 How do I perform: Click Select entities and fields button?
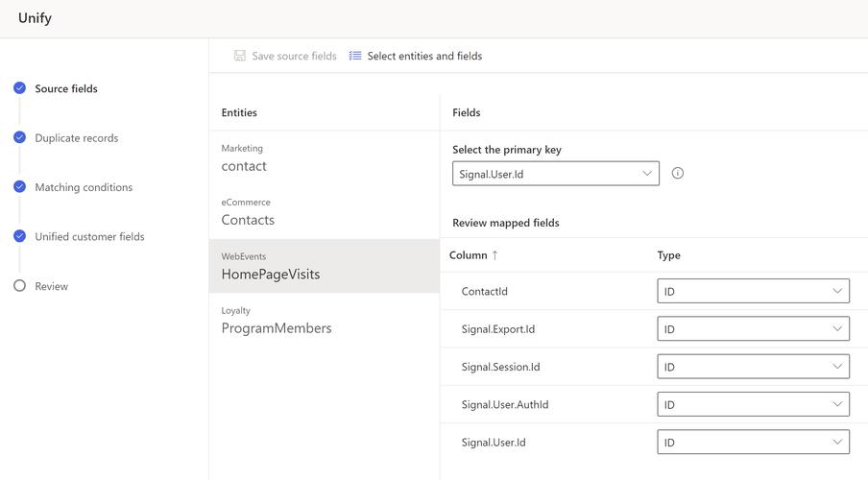pyautogui.click(x=416, y=56)
